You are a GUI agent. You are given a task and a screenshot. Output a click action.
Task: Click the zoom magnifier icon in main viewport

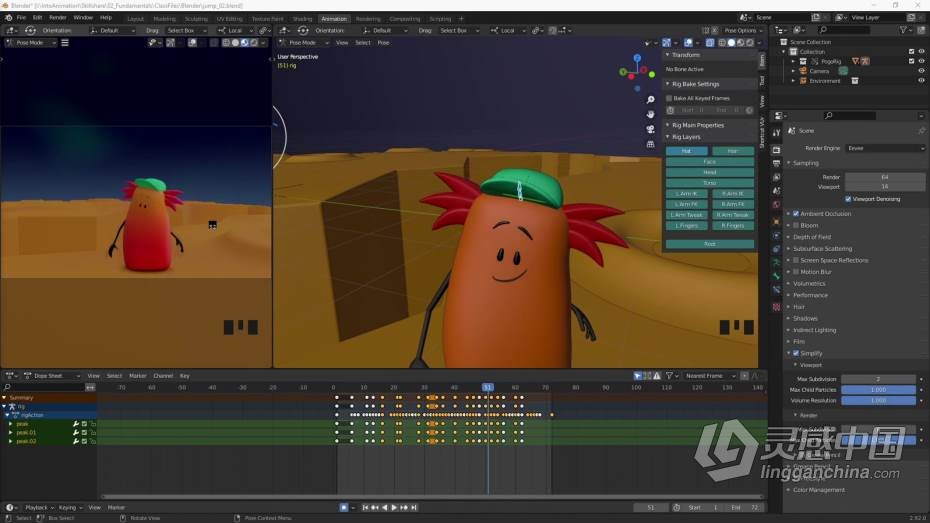click(x=651, y=100)
